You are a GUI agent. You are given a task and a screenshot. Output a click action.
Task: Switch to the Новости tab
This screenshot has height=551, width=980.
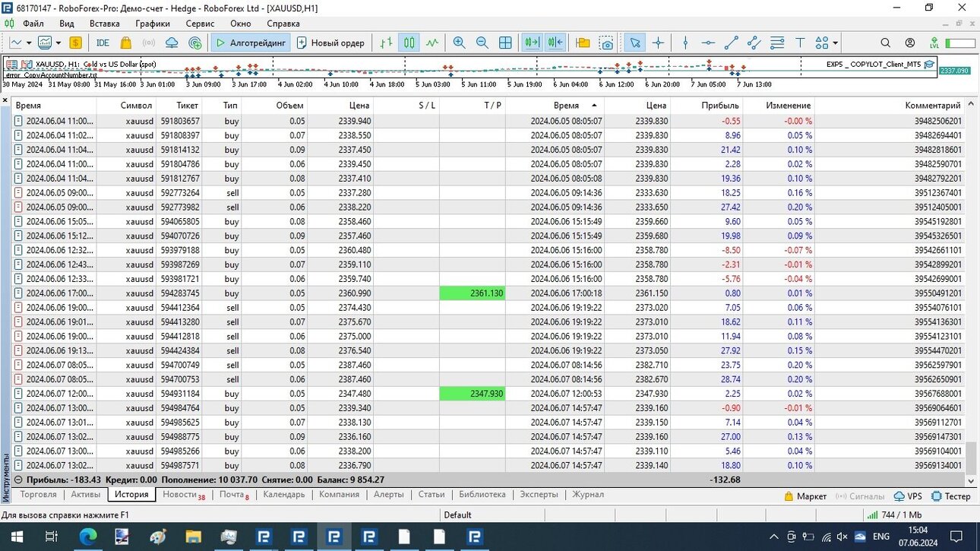[x=180, y=495]
